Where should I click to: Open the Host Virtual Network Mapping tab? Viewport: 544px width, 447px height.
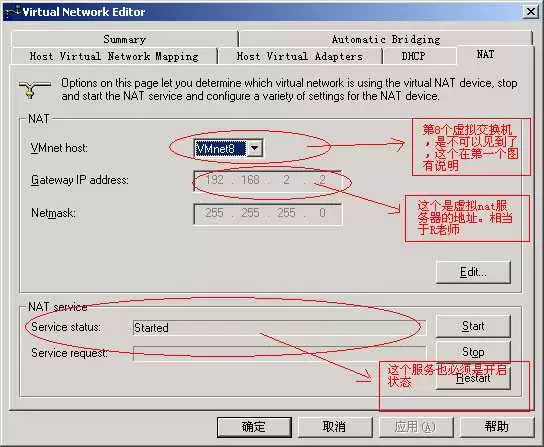(114, 56)
